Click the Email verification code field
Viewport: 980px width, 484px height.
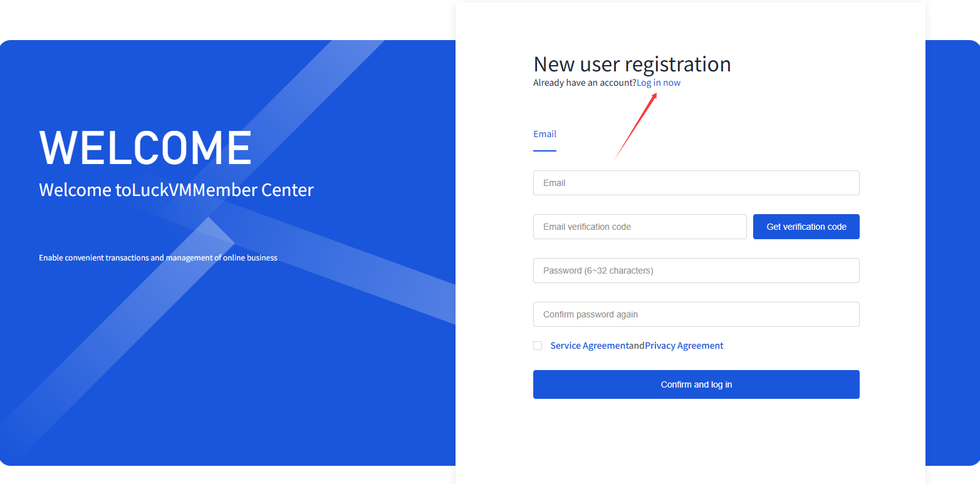640,227
